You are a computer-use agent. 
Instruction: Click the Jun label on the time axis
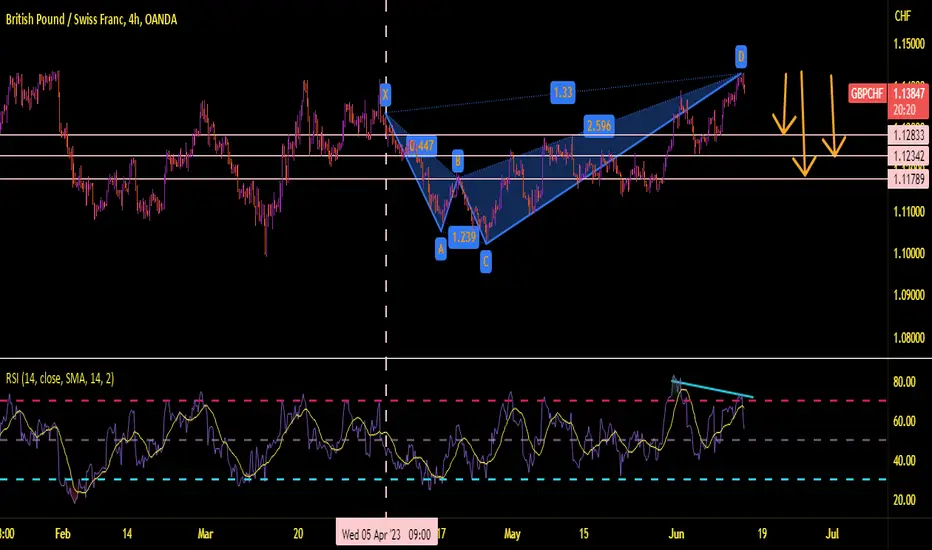point(676,533)
